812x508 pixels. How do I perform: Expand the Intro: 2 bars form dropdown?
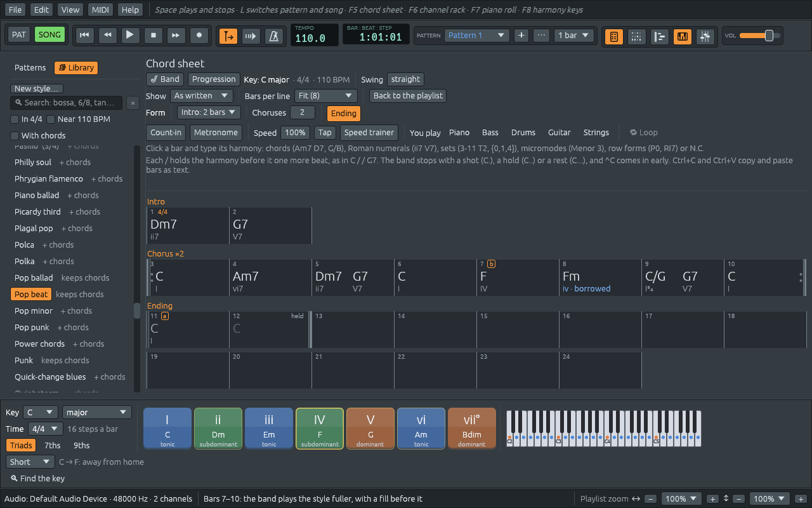pos(209,112)
